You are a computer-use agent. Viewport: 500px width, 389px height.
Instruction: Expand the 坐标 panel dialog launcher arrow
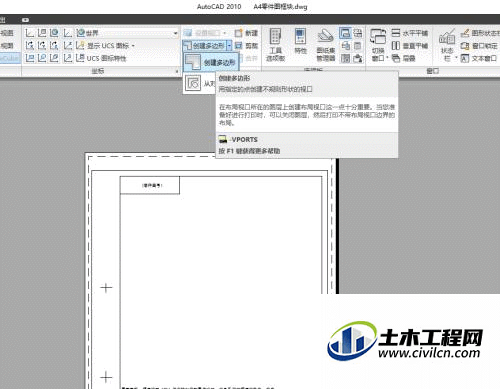[177, 71]
